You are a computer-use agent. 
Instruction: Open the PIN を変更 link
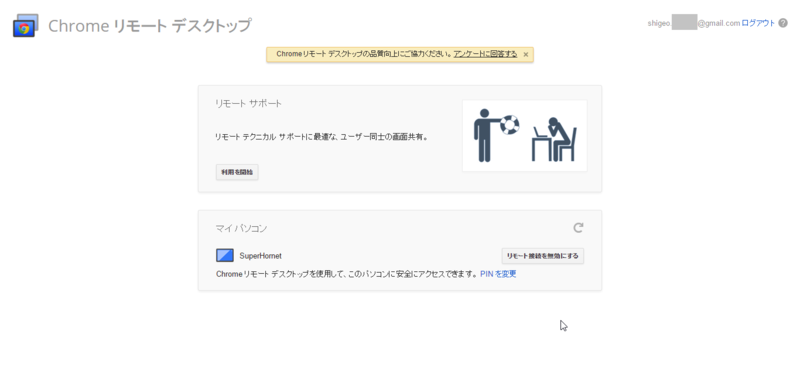(498, 274)
